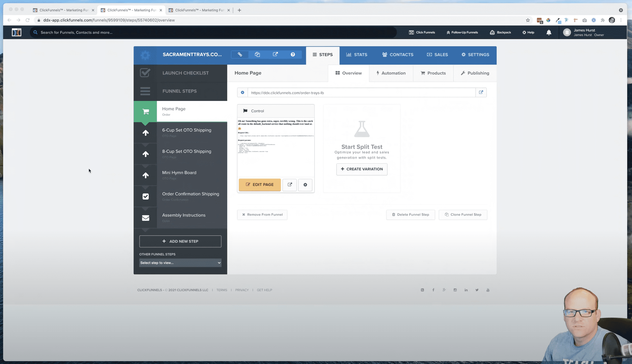This screenshot has width=632, height=364.
Task: Open the Click Funnels navigation menu
Action: (422, 32)
